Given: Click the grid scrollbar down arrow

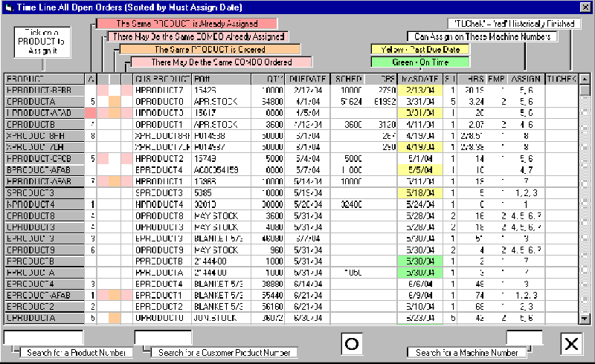Looking at the screenshot, I should (585, 319).
